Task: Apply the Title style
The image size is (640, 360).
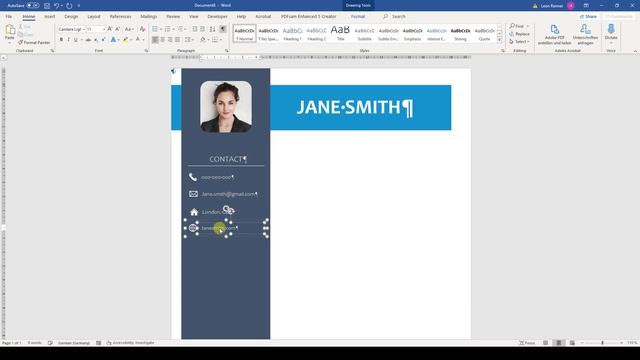Action: coord(340,33)
